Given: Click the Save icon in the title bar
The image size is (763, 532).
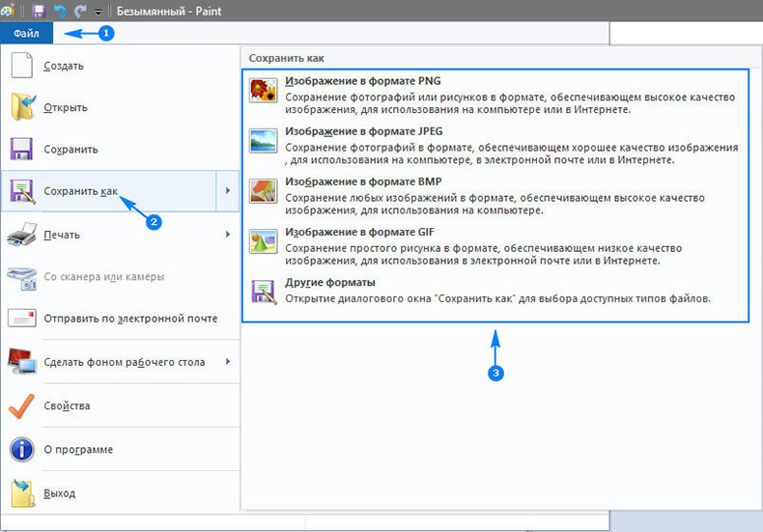Looking at the screenshot, I should (x=39, y=11).
